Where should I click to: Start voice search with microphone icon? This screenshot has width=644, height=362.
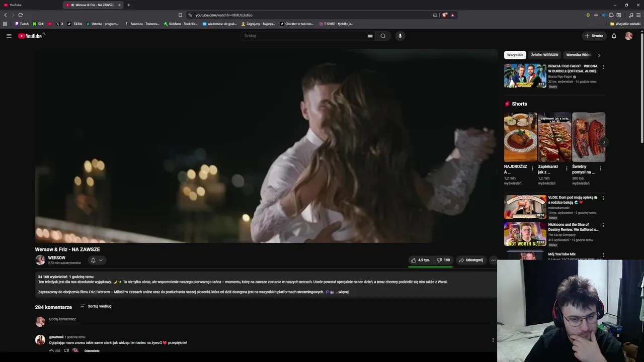pyautogui.click(x=400, y=36)
